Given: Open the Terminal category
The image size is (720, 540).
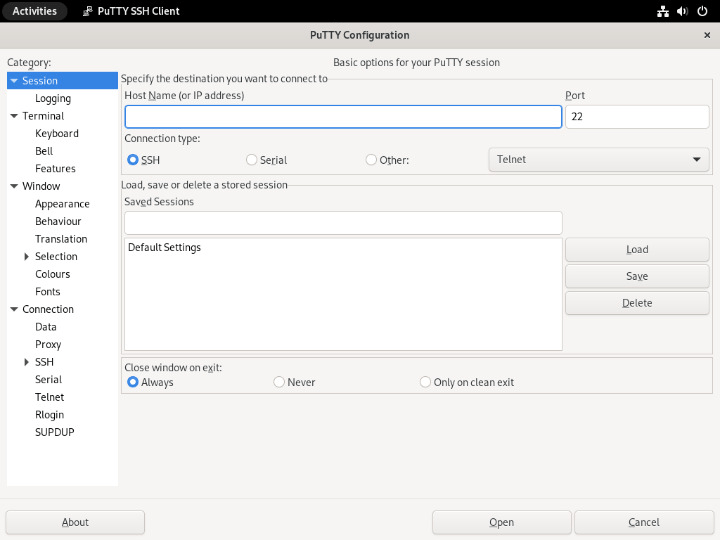Looking at the screenshot, I should (43, 116).
